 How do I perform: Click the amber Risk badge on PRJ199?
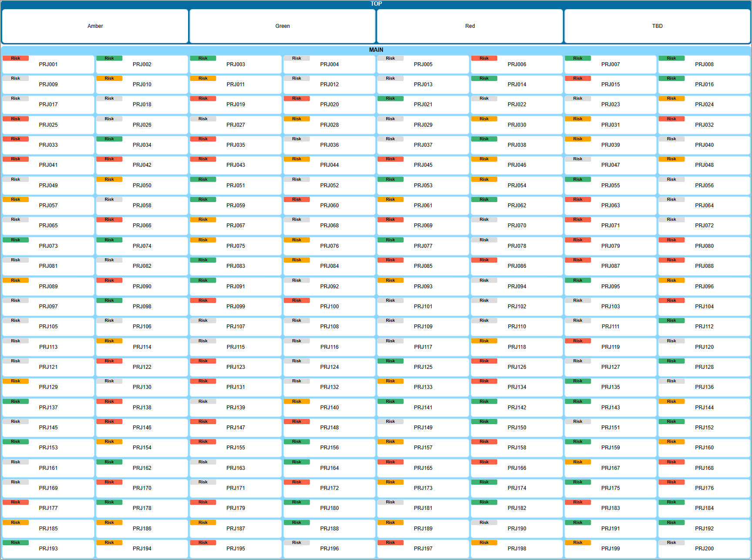point(577,543)
